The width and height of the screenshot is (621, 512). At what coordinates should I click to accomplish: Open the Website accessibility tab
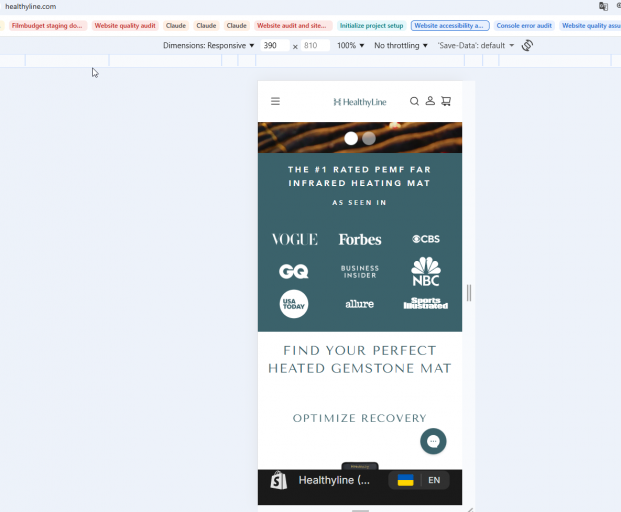[x=450, y=26]
